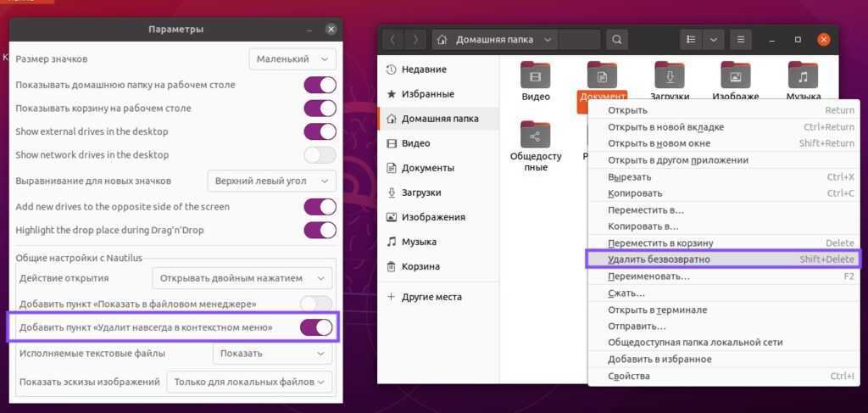868x413 pixels.
Task: Open Размер значков dropdown (Маленький)
Action: pos(292,59)
